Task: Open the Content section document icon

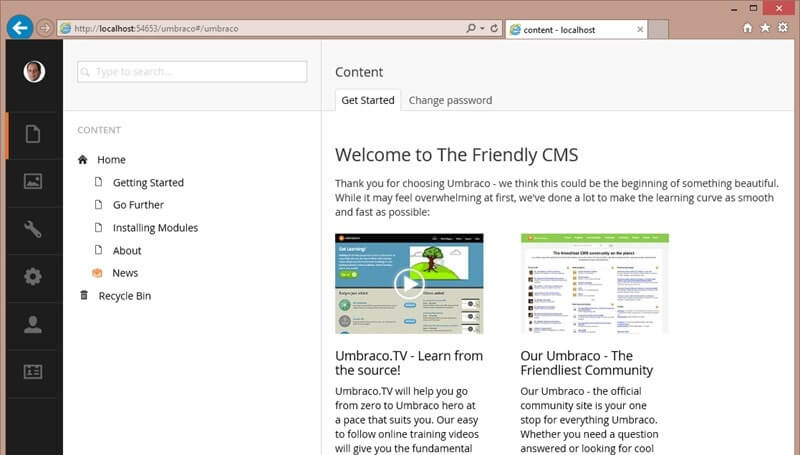Action: 33,134
